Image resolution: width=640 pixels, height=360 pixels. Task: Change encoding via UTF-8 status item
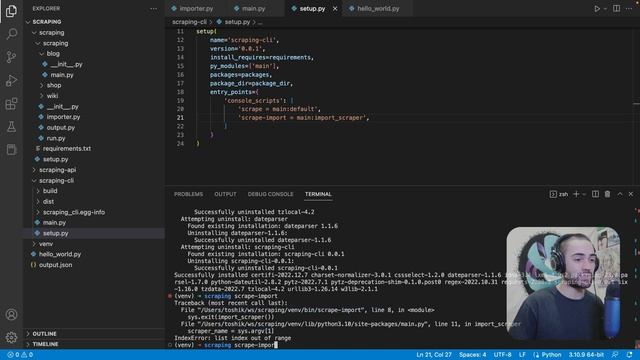[x=502, y=355]
